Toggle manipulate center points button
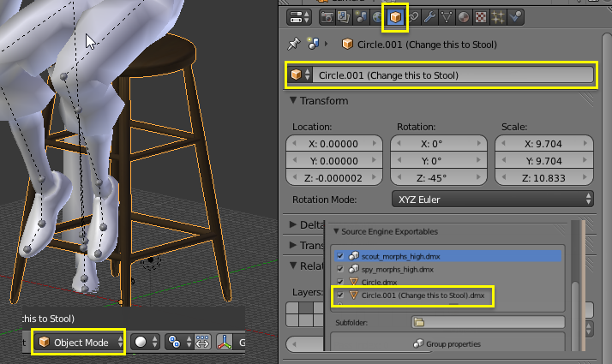Screen dimensions: 612x364 click(202, 342)
